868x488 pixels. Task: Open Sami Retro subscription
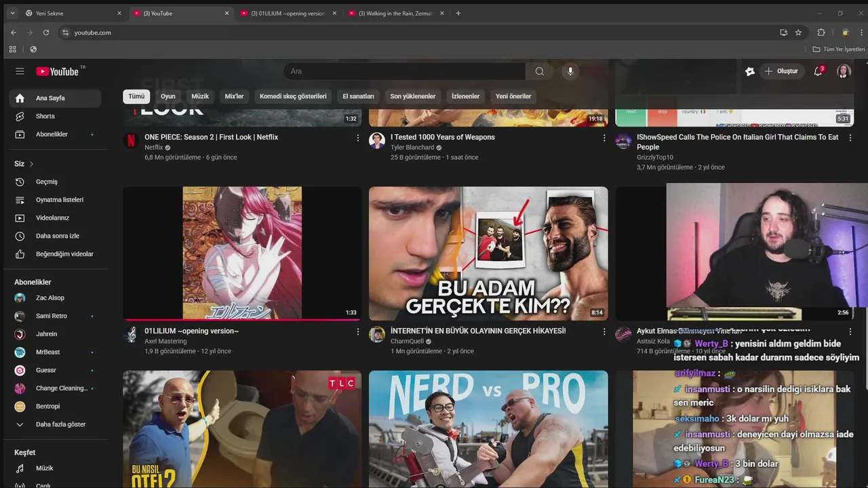pos(55,316)
